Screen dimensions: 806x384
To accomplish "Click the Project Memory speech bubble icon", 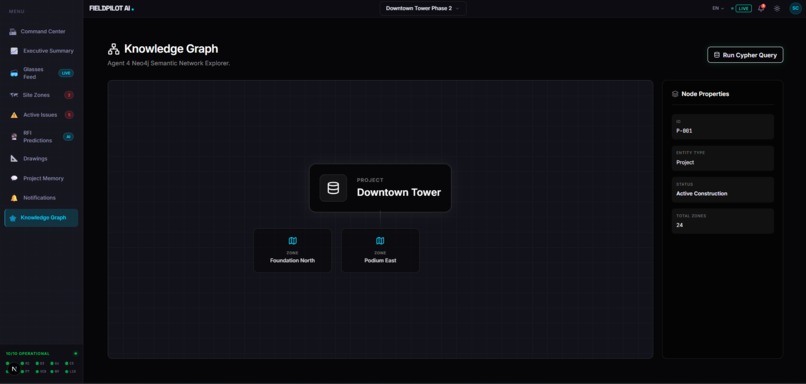I will point(14,178).
